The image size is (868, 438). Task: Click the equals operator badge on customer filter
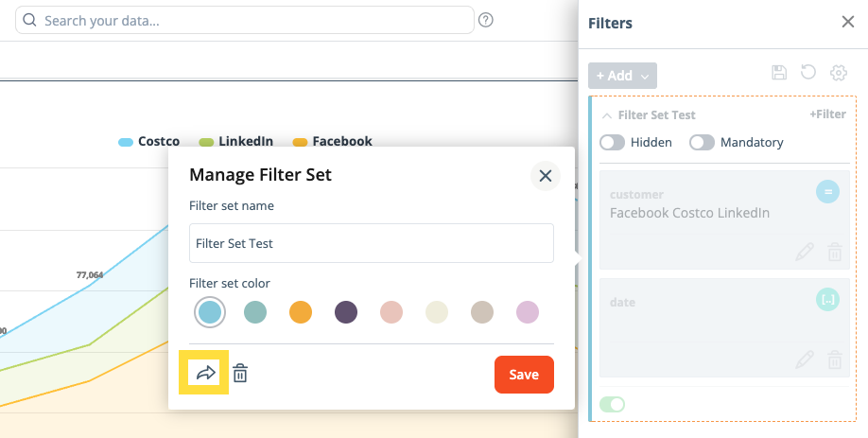tap(827, 192)
